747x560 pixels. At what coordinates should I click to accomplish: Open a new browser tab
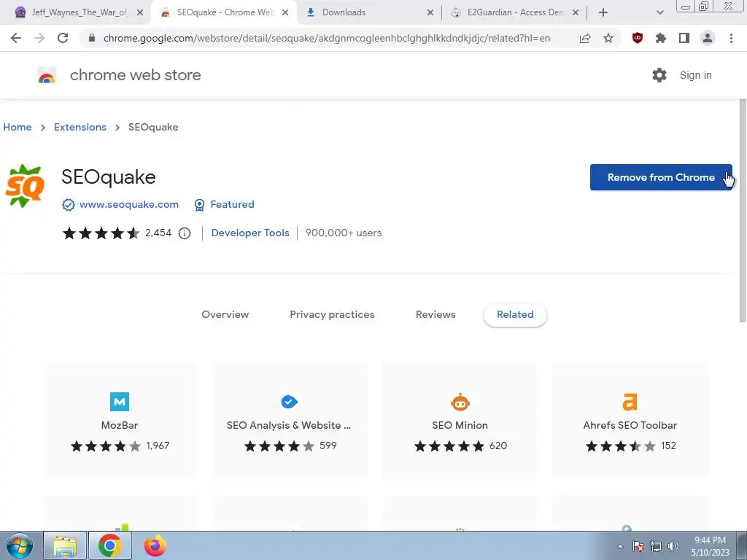coord(603,12)
